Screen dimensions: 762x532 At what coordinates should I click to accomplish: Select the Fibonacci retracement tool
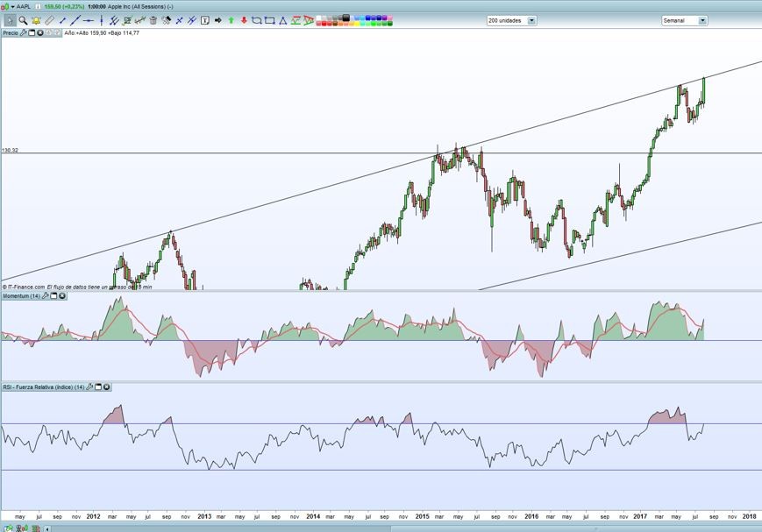pyautogui.click(x=127, y=20)
